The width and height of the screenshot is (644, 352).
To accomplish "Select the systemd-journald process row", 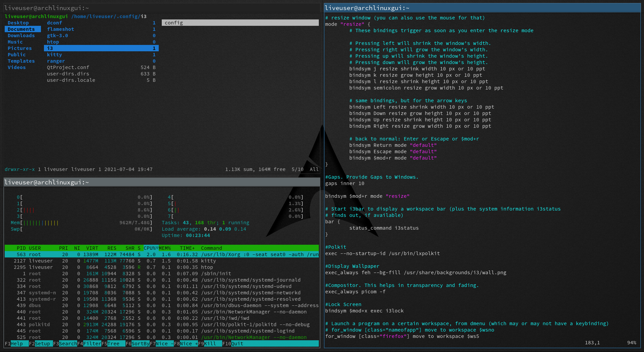I will click(x=161, y=280).
